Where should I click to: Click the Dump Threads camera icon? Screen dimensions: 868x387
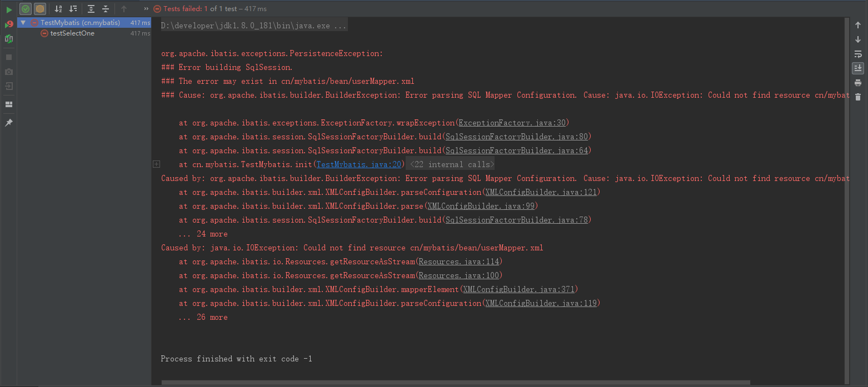click(x=9, y=72)
